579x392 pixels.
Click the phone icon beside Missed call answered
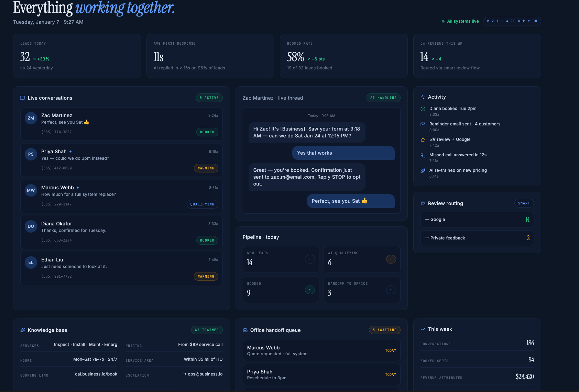tap(423, 155)
